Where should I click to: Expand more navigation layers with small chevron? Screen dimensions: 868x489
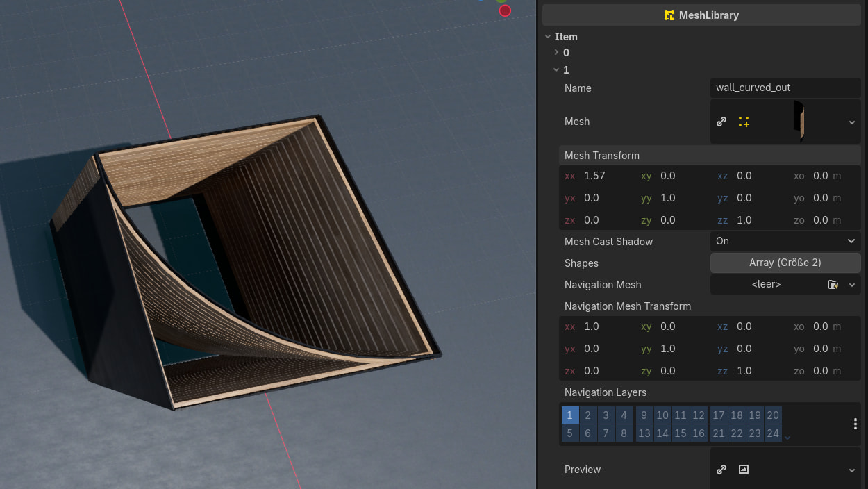point(787,438)
